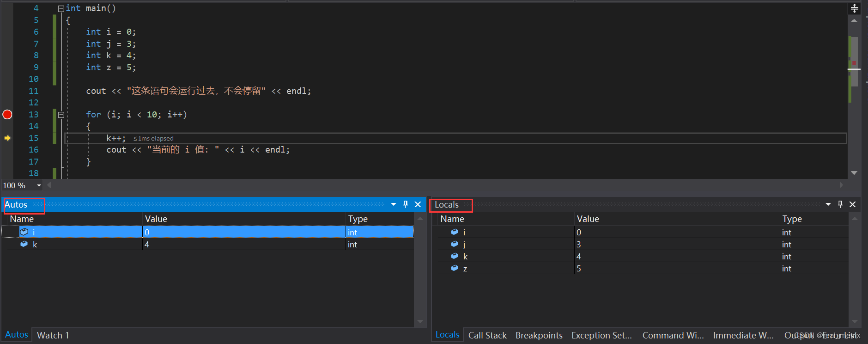Click the Locals panel scrollbar up arrow
868x344 pixels.
pos(855,219)
